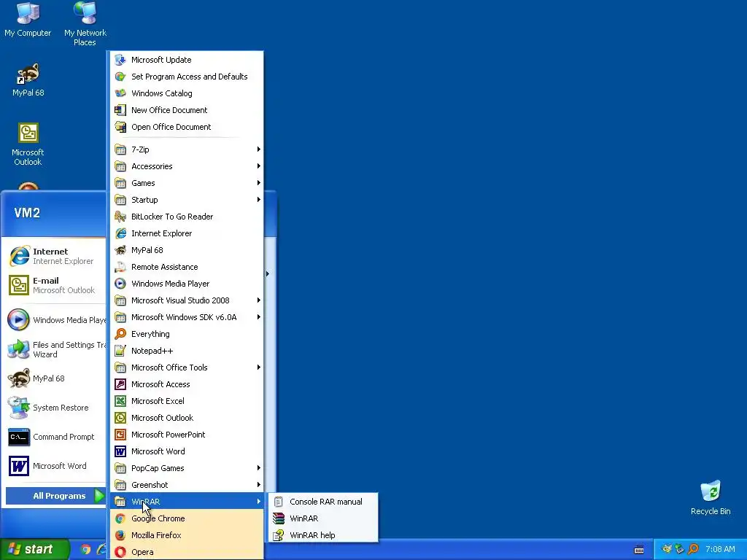Click the keyboard icon on taskbar
Image resolution: width=747 pixels, height=560 pixels.
(639, 550)
